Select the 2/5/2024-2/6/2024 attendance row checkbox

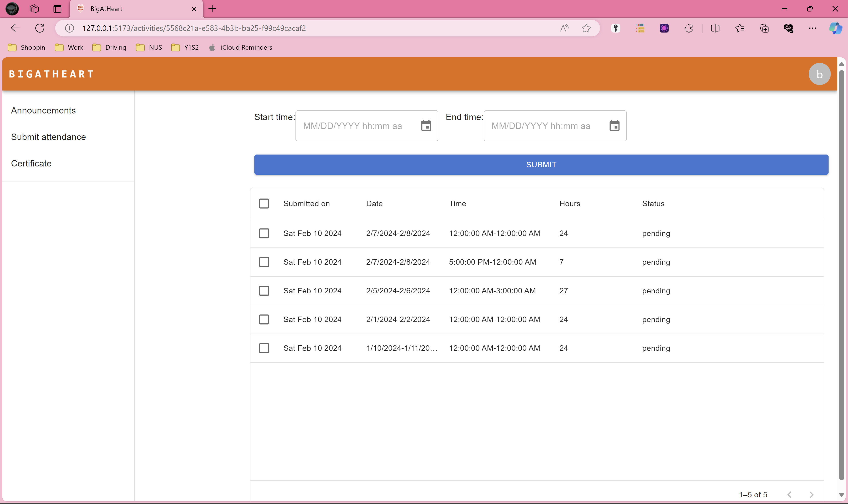(264, 291)
